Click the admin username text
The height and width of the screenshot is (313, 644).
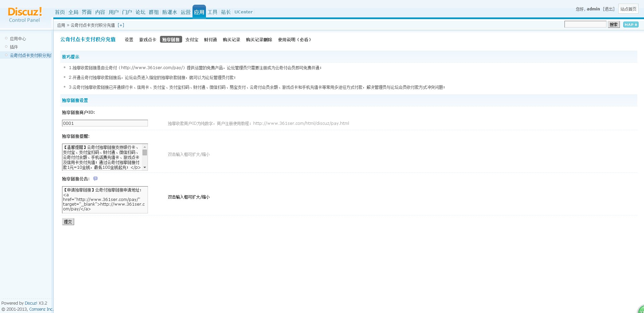click(x=593, y=9)
